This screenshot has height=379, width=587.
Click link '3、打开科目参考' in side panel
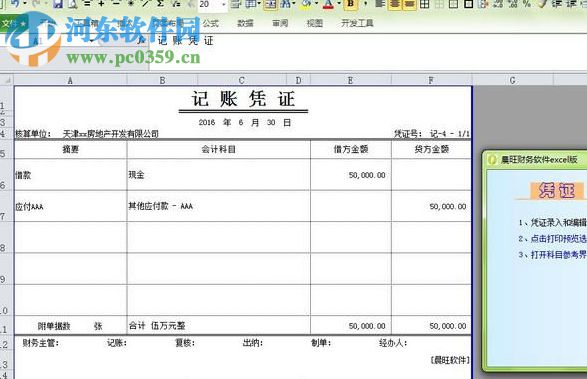[553, 255]
